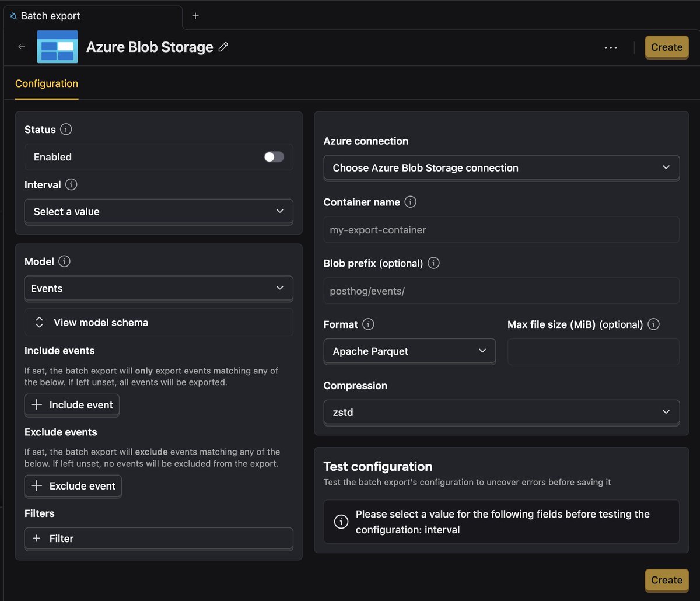This screenshot has height=601, width=700.
Task: Open the Apache Parquet format dropdown
Action: [x=409, y=351]
